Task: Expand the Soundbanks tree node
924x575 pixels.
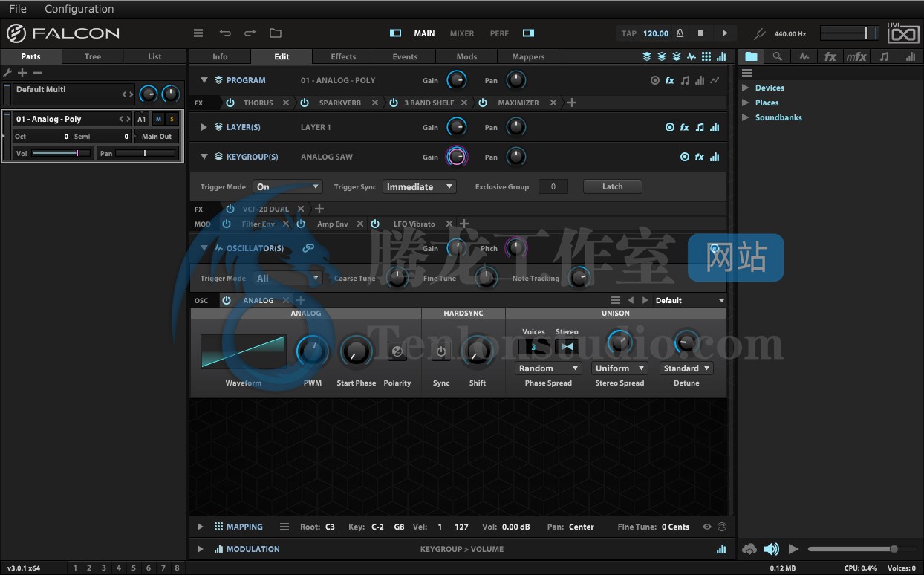Action: click(x=746, y=117)
